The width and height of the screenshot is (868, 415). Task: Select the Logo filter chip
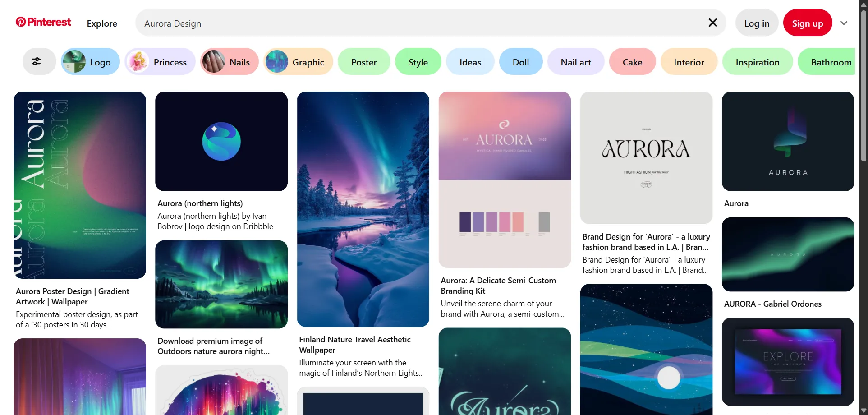click(x=90, y=61)
